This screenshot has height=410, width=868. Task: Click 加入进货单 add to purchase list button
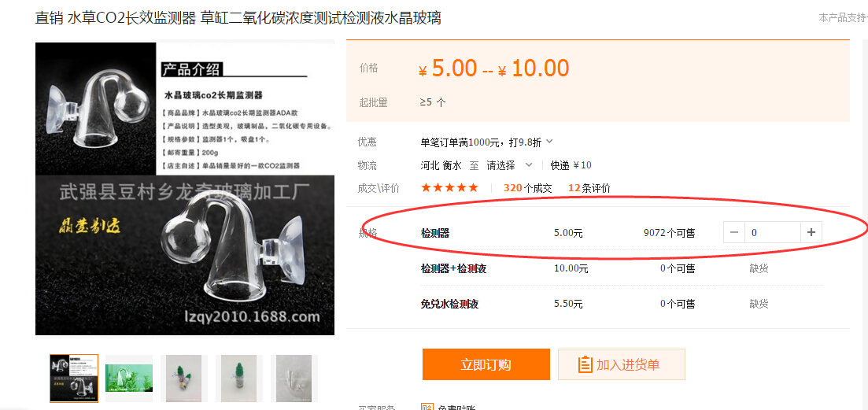pyautogui.click(x=621, y=364)
